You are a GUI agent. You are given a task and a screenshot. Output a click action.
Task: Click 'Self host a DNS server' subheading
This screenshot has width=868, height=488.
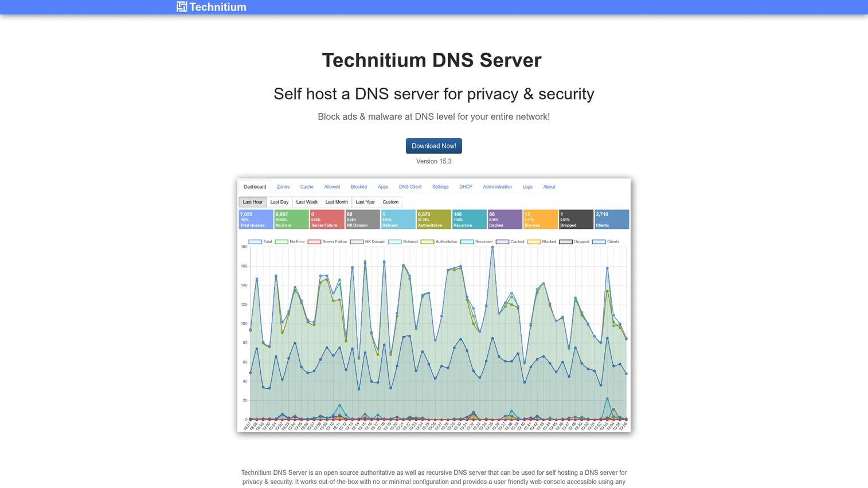(434, 93)
